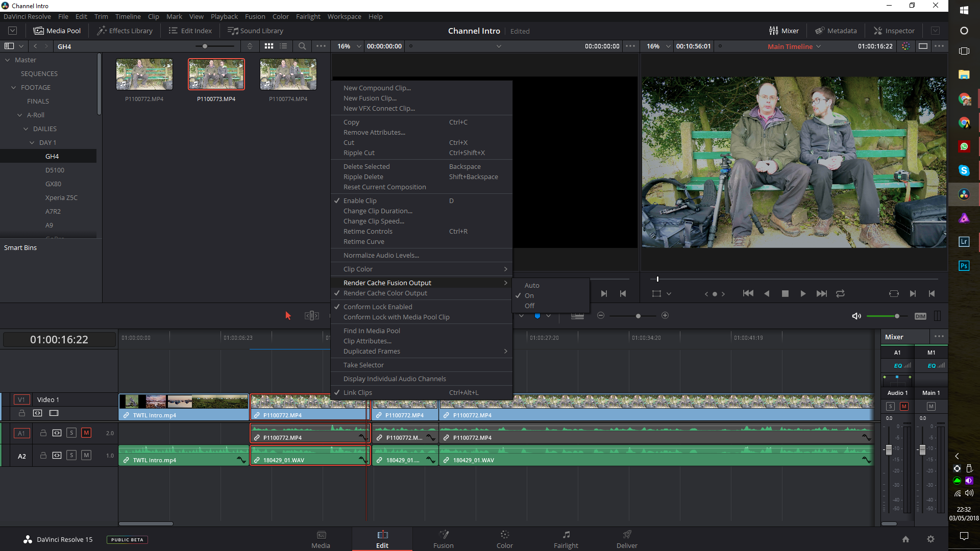This screenshot has width=980, height=551.
Task: Select P1100772.MP4 thumbnail in media pool
Action: coord(144,74)
